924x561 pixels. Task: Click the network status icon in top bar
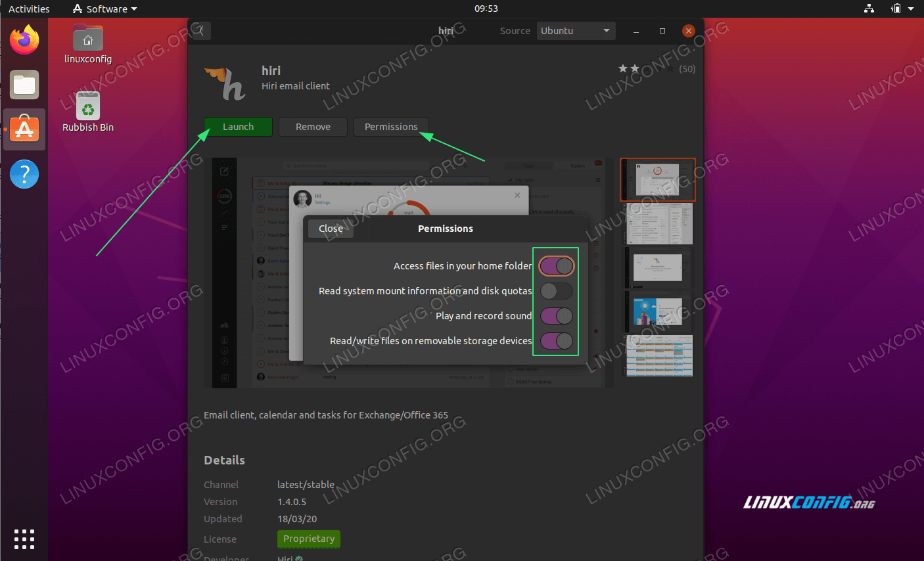(x=869, y=9)
